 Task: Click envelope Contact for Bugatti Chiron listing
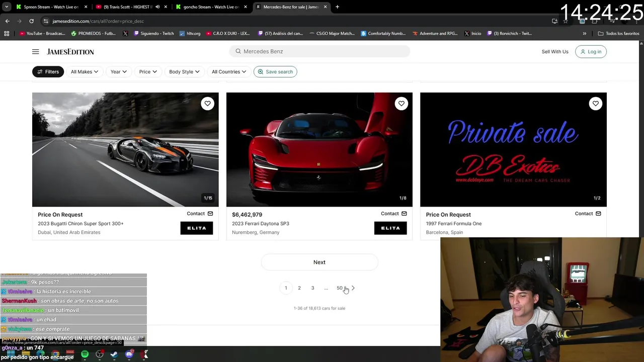200,214
